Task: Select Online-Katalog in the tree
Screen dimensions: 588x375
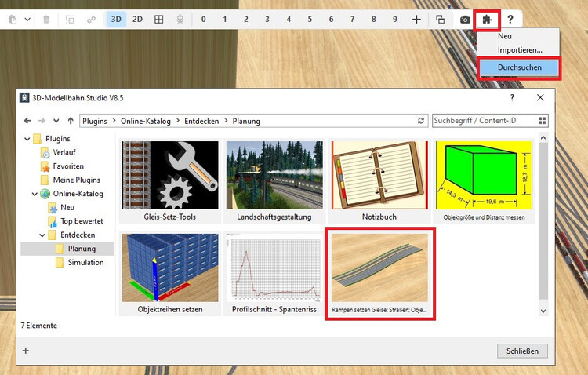Action: pyautogui.click(x=78, y=194)
